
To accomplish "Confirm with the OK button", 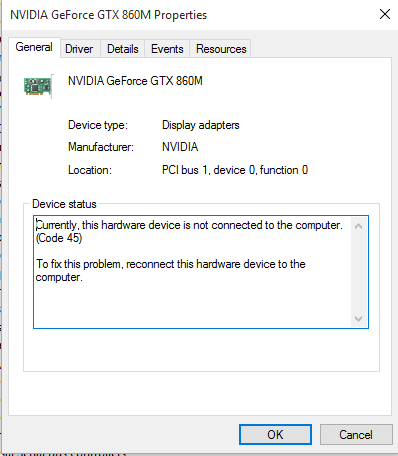I will click(275, 435).
